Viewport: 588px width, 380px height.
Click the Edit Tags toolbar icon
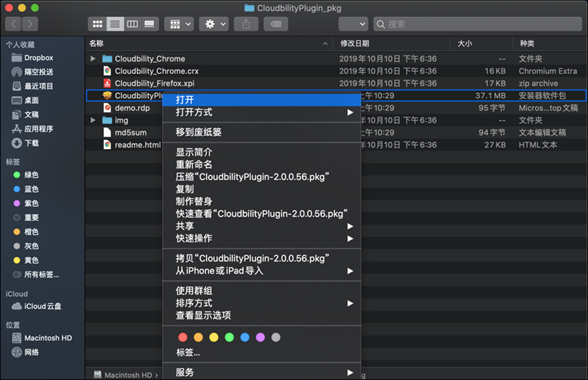tap(276, 24)
